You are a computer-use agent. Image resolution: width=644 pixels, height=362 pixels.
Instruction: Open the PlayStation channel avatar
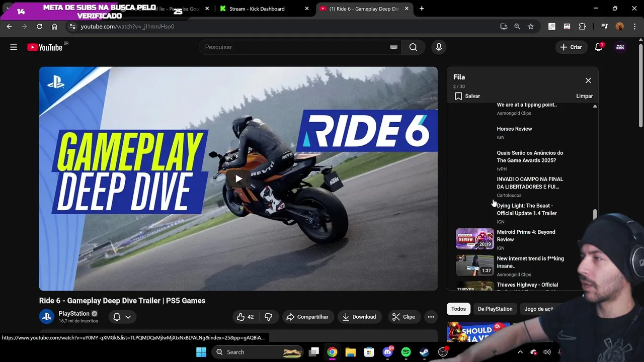tap(47, 317)
